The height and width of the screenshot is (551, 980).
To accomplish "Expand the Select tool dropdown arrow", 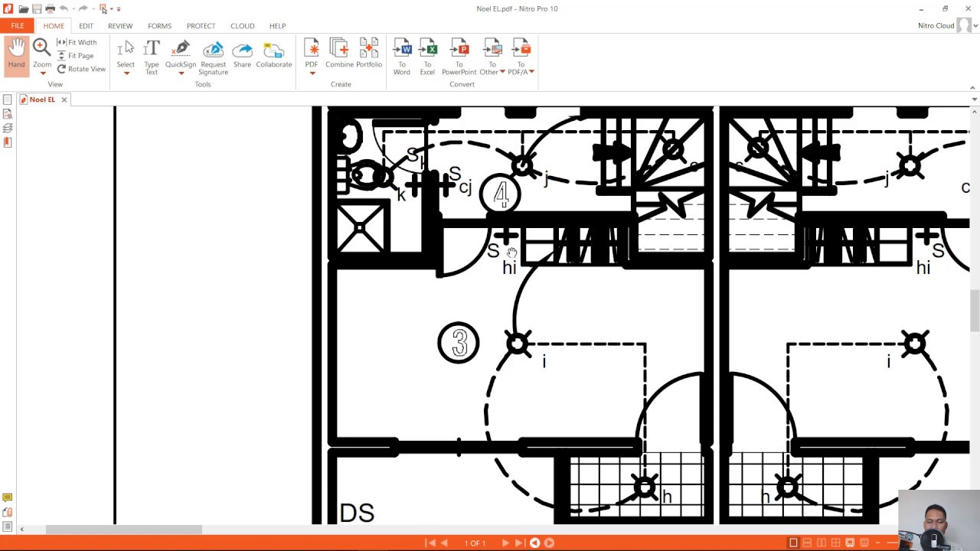I will (x=126, y=73).
